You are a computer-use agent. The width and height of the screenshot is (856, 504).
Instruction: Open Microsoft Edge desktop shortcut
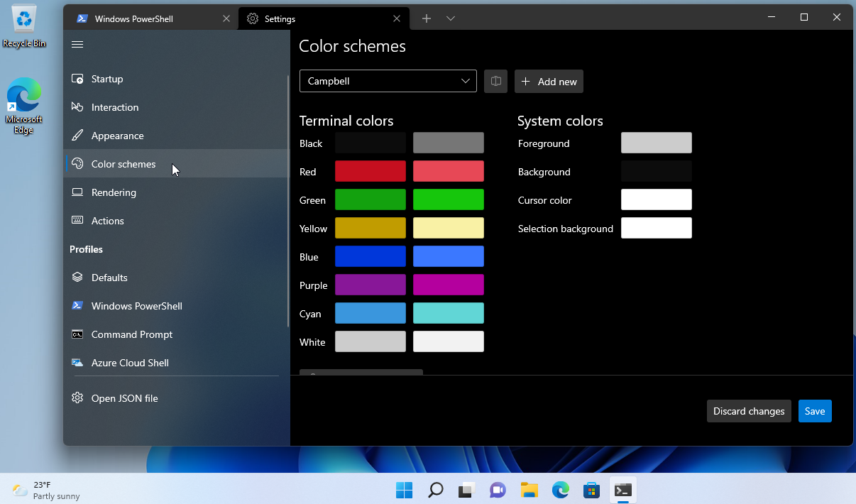[x=24, y=105]
